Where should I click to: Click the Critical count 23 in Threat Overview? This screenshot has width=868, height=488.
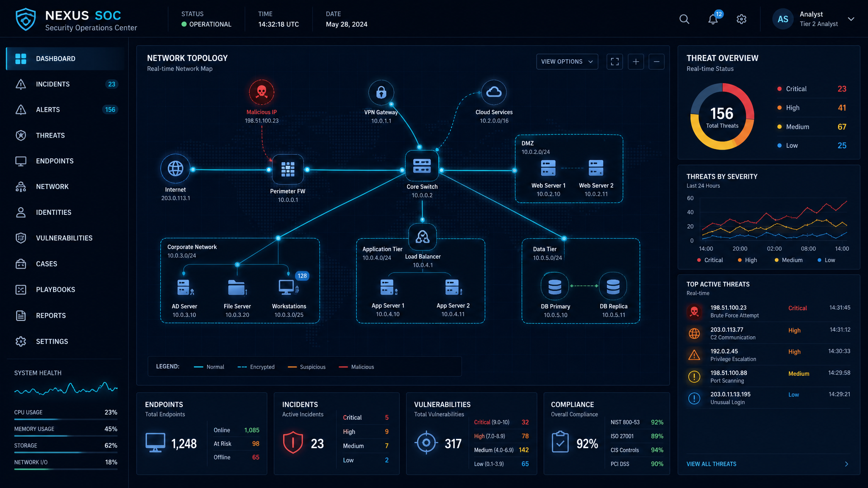[842, 89]
